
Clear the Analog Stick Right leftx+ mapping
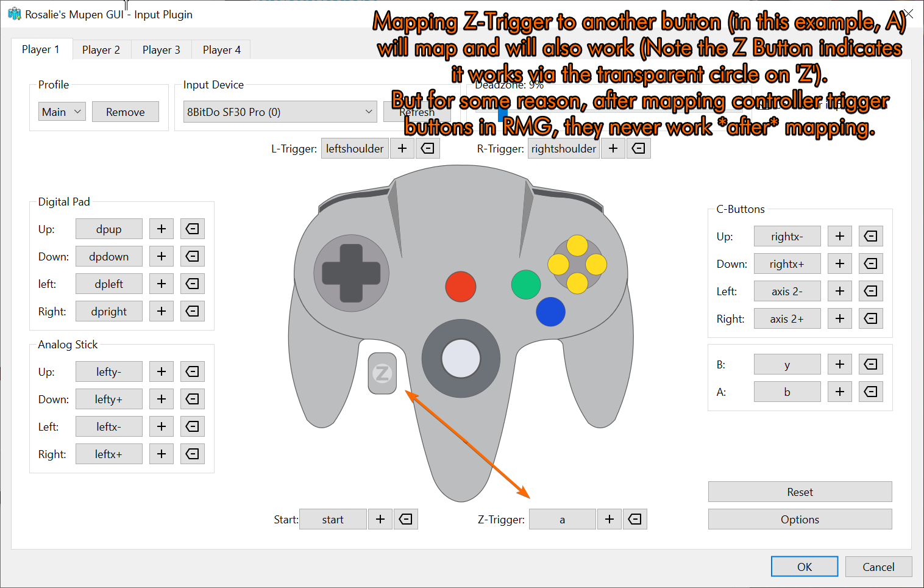click(x=192, y=454)
